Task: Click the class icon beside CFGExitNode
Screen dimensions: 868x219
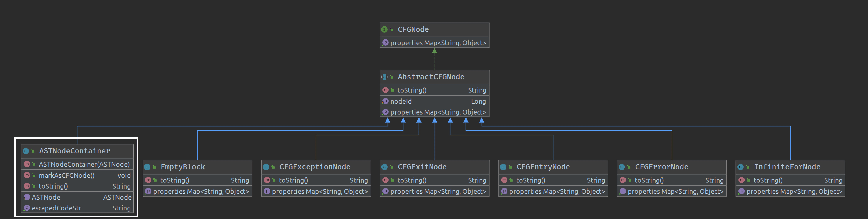Action: coord(384,167)
